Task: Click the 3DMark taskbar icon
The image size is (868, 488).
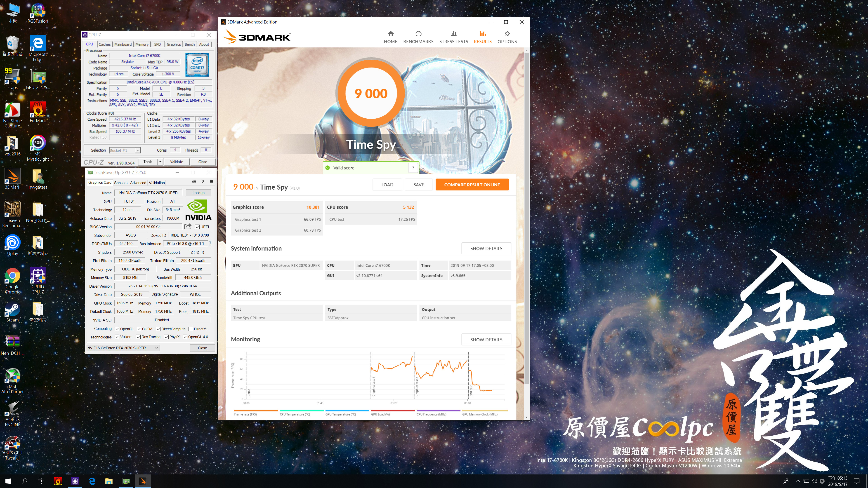Action: [x=143, y=481]
